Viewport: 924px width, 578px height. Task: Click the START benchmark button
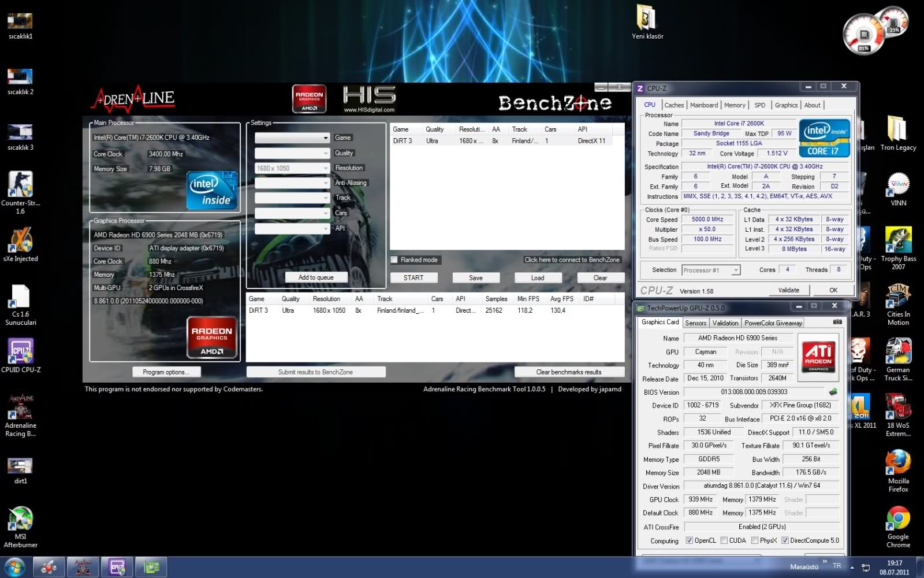coord(413,278)
